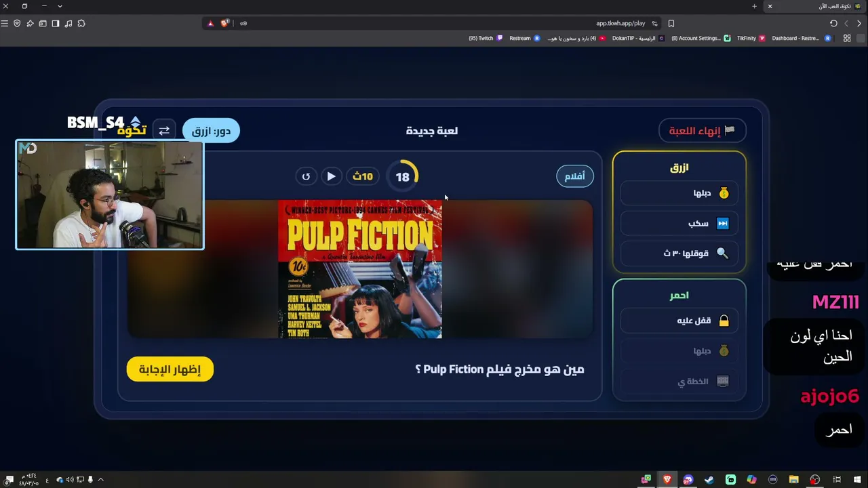This screenshot has height=488, width=868.
Task: Use the blue team's دبلها double power
Action: [679, 193]
